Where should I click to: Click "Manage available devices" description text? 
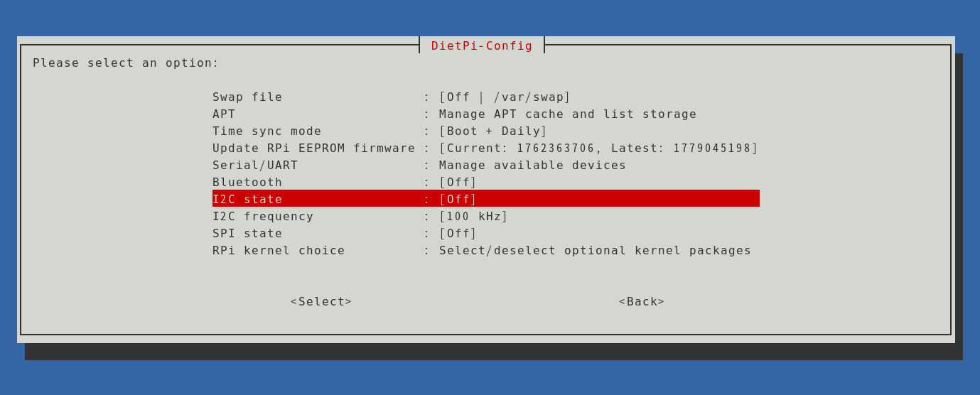pyautogui.click(x=533, y=165)
